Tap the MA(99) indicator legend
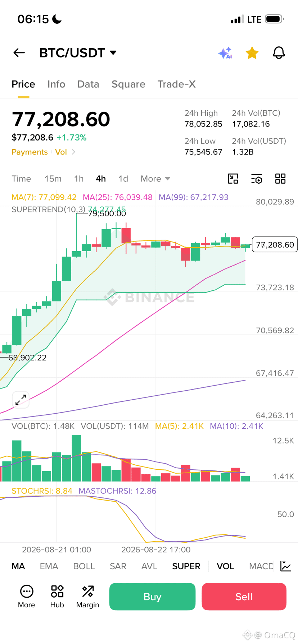The image size is (298, 644). (194, 197)
